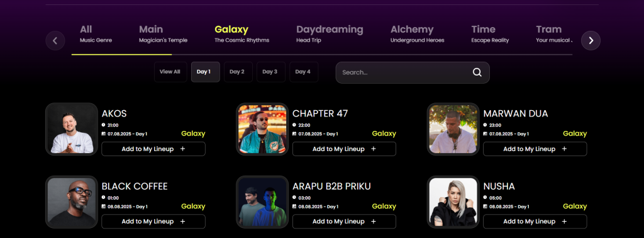
Task: Select the Galaxy Cosmic Rhythms tab
Action: coord(241,34)
